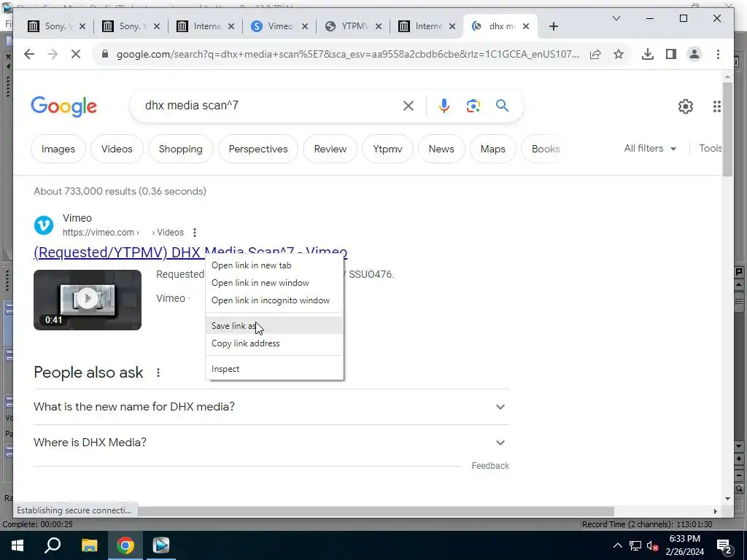The image size is (747, 560).
Task: Open the tab search chevron
Action: (616, 18)
